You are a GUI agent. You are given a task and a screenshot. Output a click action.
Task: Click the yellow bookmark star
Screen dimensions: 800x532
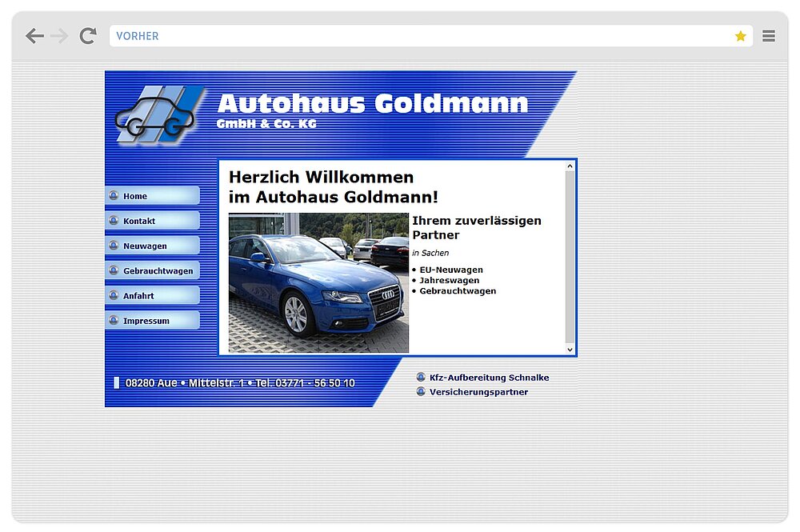tap(740, 36)
